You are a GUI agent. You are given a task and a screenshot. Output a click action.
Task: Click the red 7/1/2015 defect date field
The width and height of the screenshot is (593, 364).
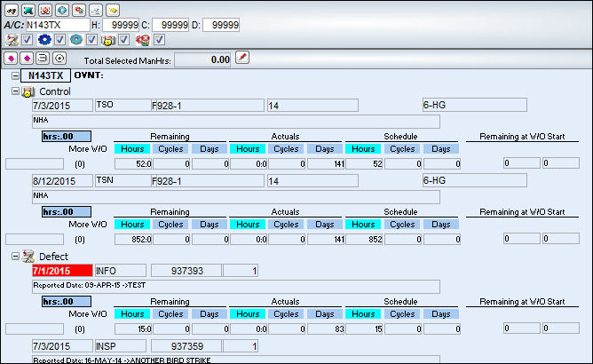tap(62, 271)
